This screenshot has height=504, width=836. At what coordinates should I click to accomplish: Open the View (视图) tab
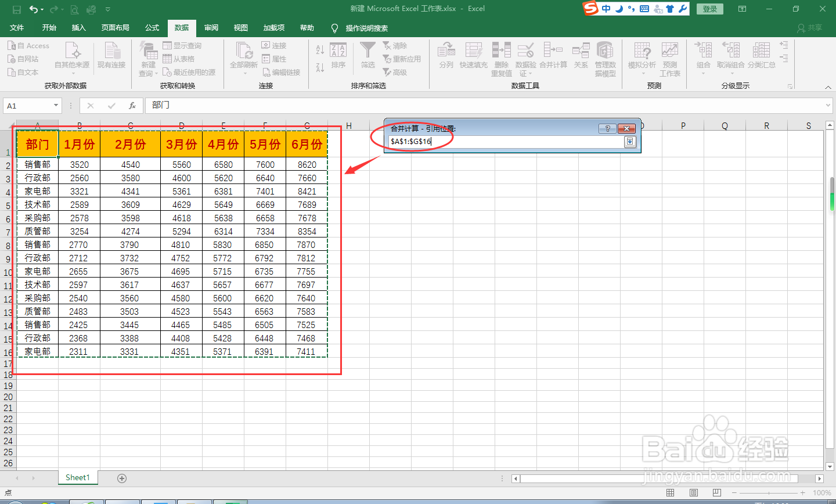coord(240,28)
